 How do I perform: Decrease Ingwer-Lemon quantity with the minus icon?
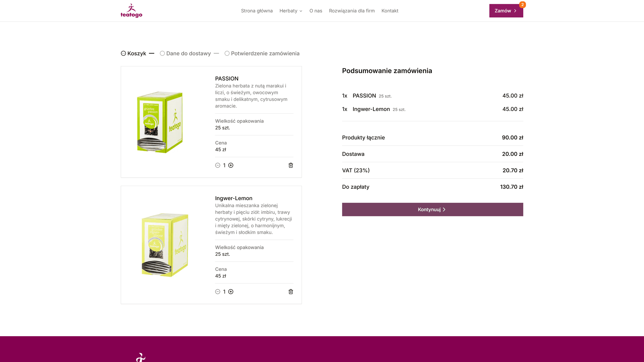pyautogui.click(x=218, y=292)
